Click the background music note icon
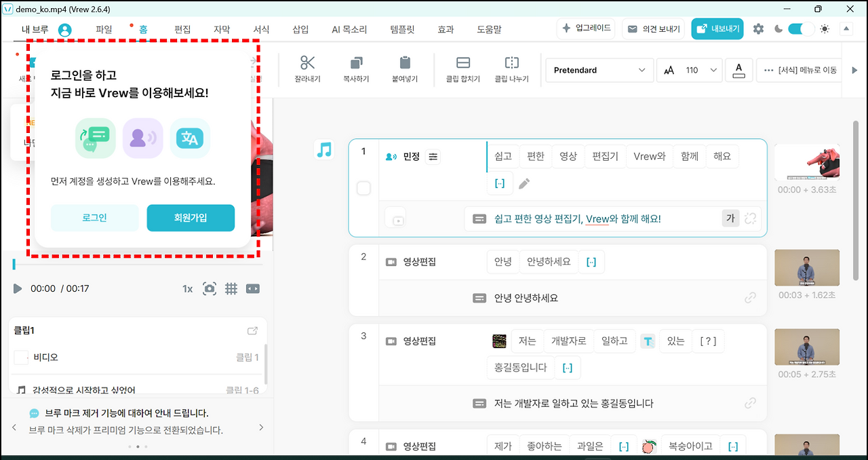 (324, 150)
